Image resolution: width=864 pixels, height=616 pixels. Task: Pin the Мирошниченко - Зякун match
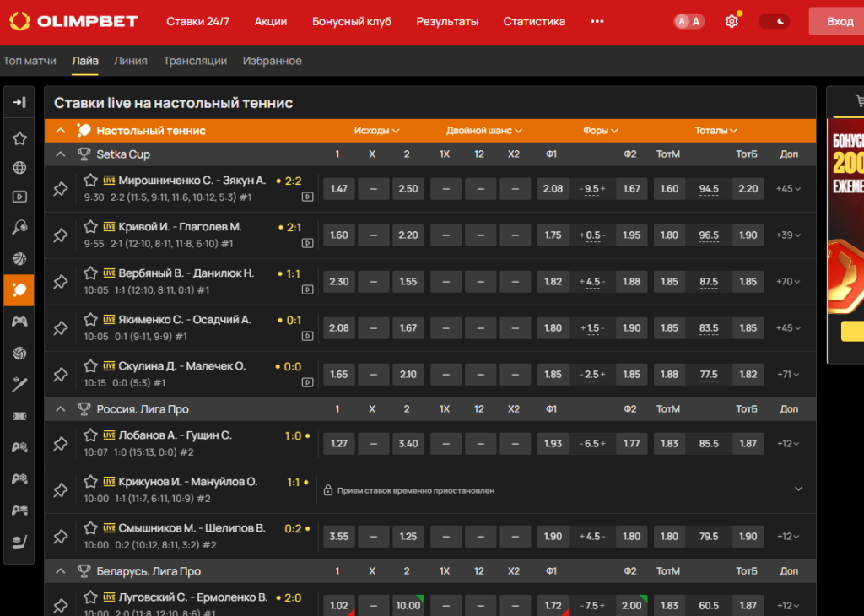click(x=61, y=189)
